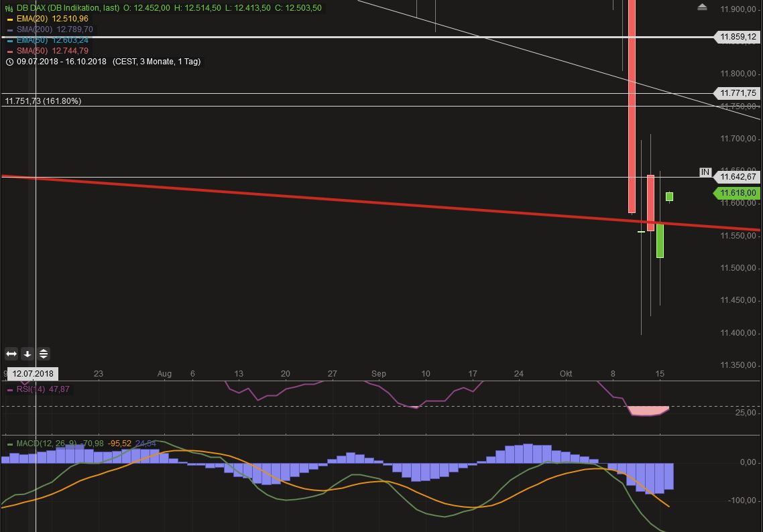The image size is (763, 532).
Task: Click the clock icon next to the date range
Action: pyautogui.click(x=9, y=61)
